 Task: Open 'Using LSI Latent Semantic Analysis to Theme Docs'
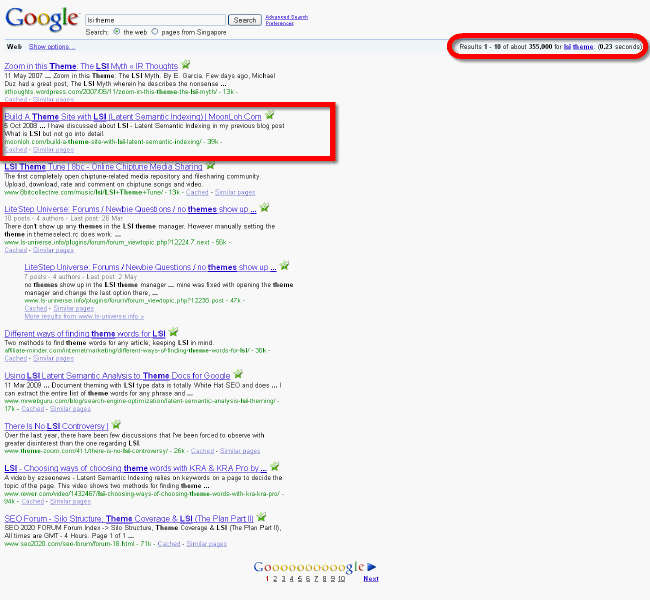(x=117, y=376)
